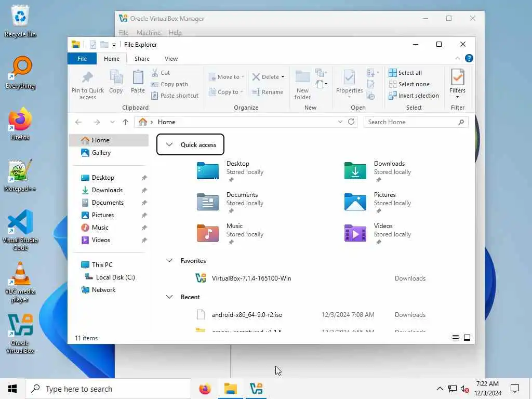The width and height of the screenshot is (532, 399).
Task: Click the Windows Start button
Action: pyautogui.click(x=12, y=389)
